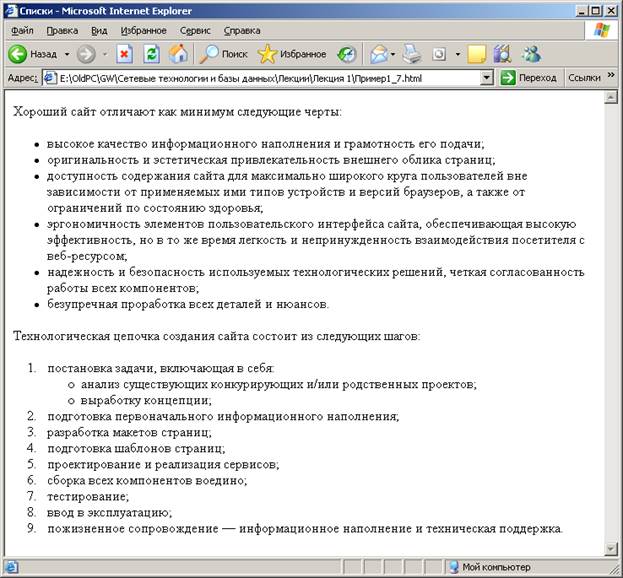Click the IE icon in title bar
This screenshot has height=578, width=623.
click(11, 11)
